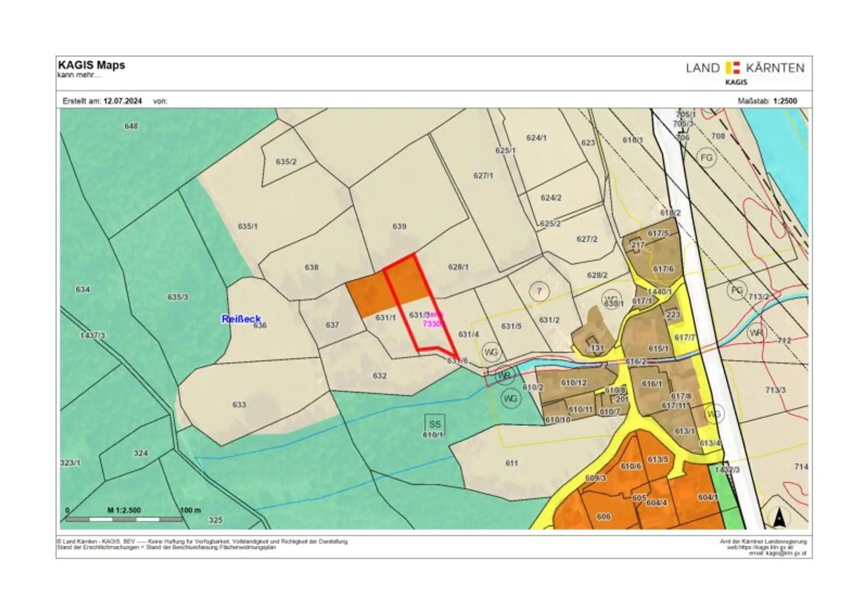
Task: Click the FG circle near parcel 708
Action: (706, 158)
